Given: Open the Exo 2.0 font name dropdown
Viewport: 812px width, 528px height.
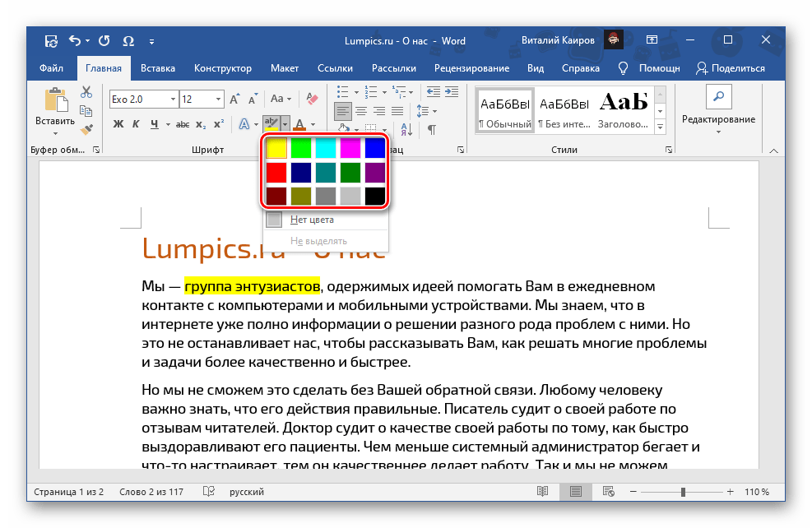Looking at the screenshot, I should click(173, 99).
